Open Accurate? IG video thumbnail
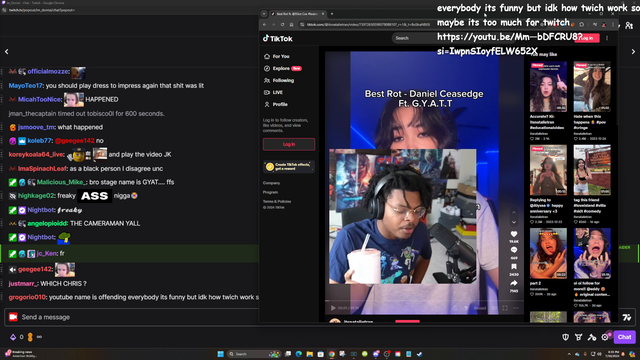The image size is (640, 360). [x=548, y=87]
